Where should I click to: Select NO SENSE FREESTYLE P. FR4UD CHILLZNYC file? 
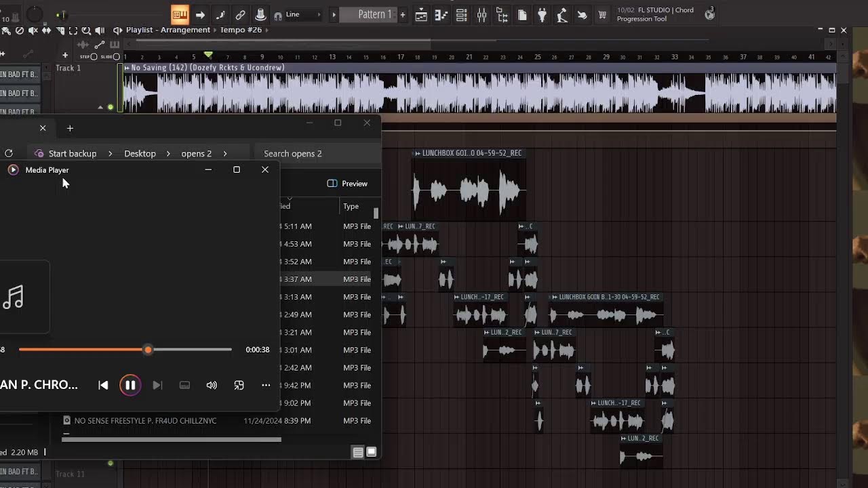click(x=146, y=421)
